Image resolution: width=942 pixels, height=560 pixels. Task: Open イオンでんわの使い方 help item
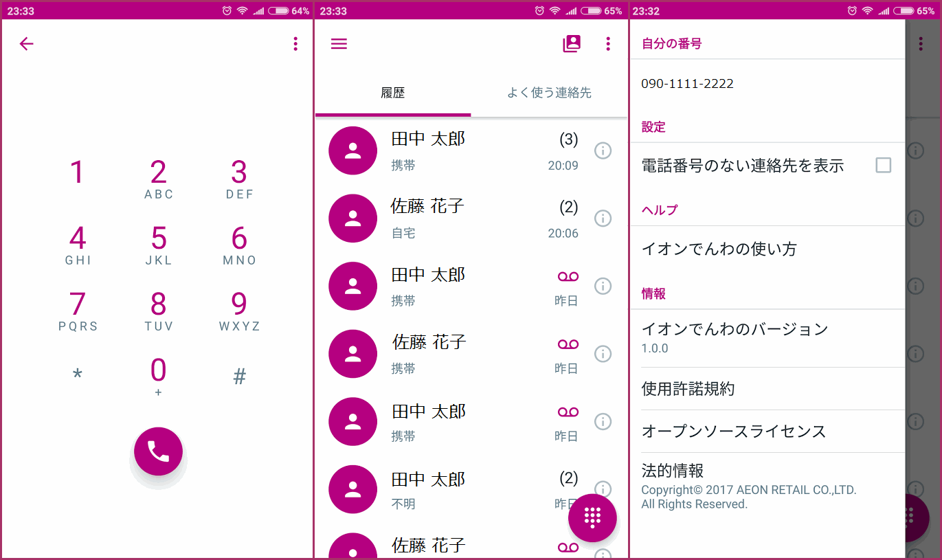767,249
